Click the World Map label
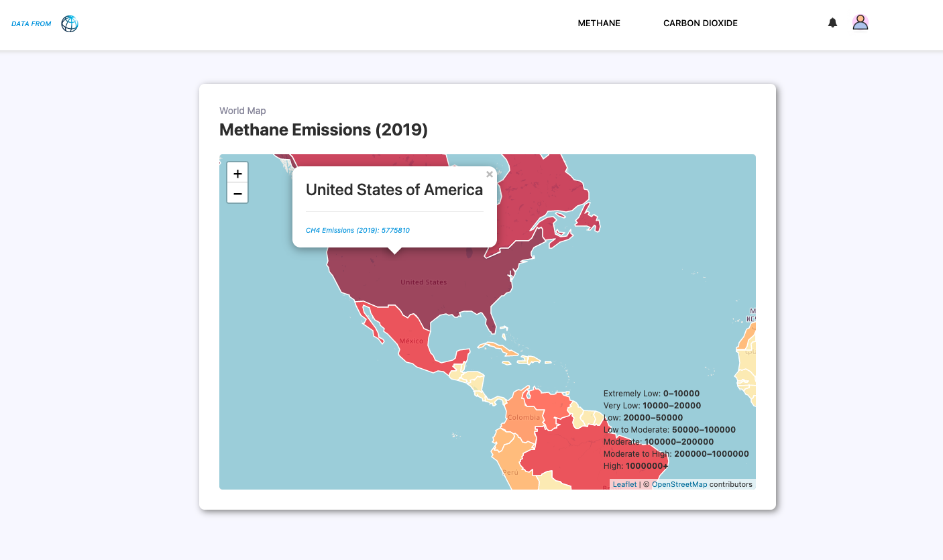This screenshot has width=943, height=560. point(242,110)
